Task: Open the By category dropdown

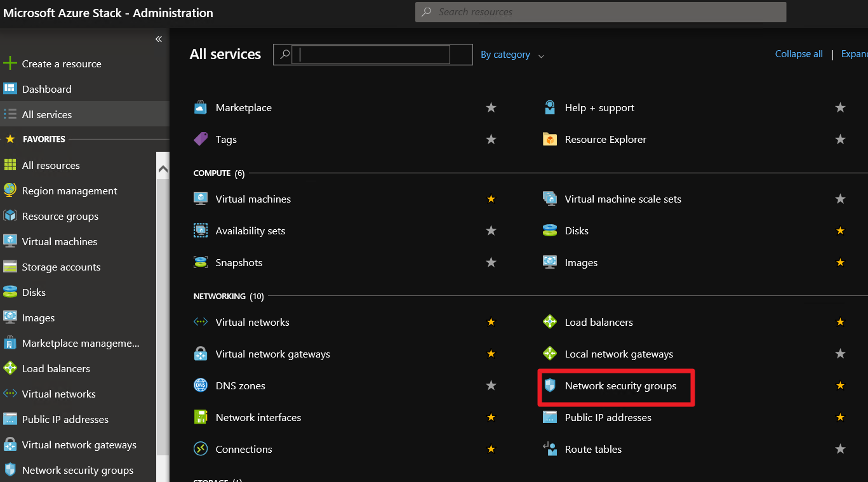Action: (x=512, y=55)
